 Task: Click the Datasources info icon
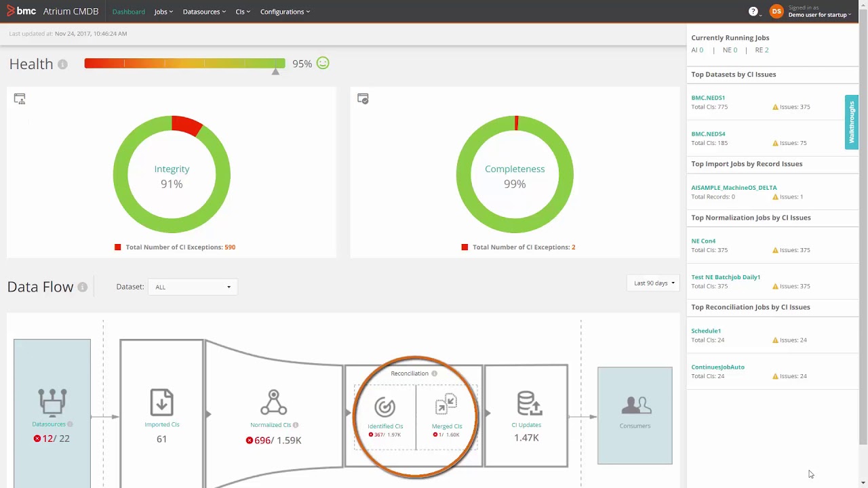coord(70,424)
